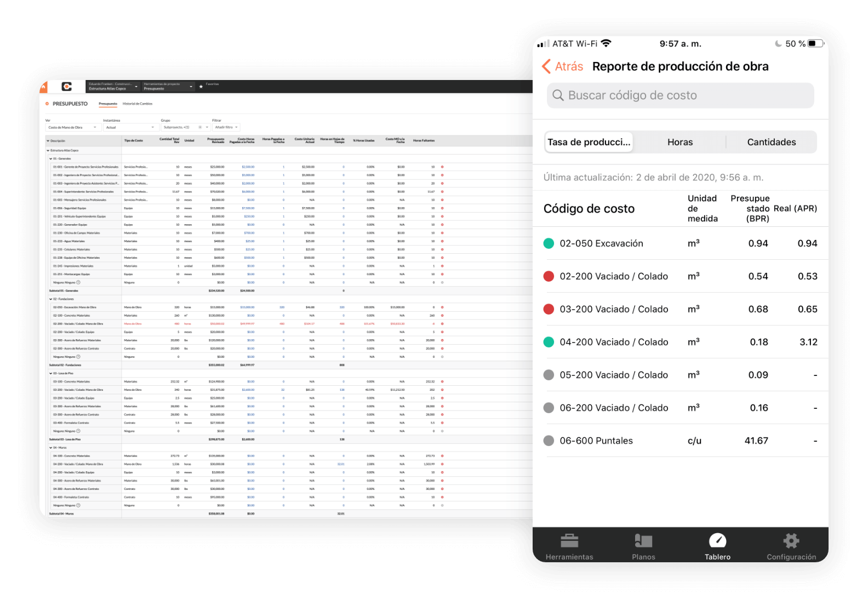Click the help icon in Fundaciones Ninguno row
Viewport: 868px width, 605px height.
[x=78, y=357]
